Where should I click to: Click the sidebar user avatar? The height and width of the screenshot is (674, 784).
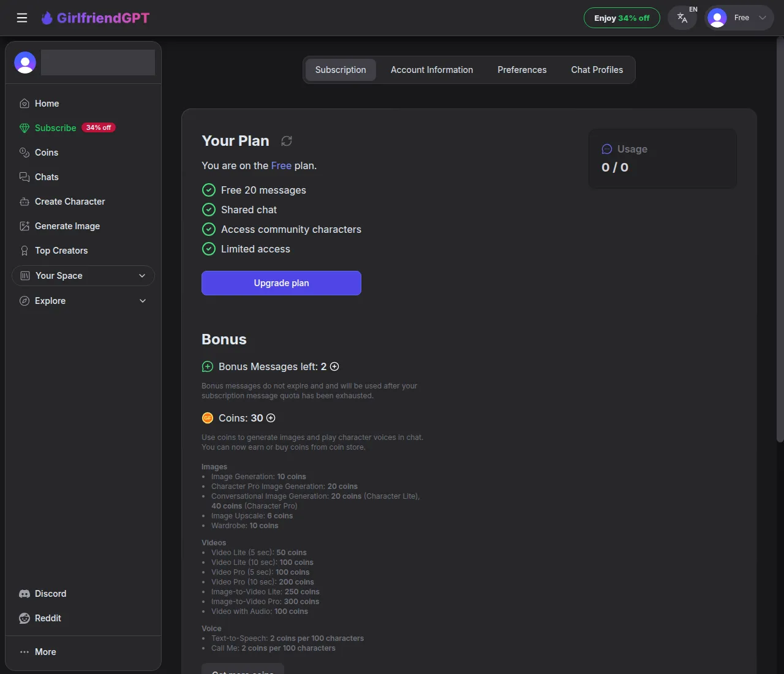pyautogui.click(x=25, y=62)
